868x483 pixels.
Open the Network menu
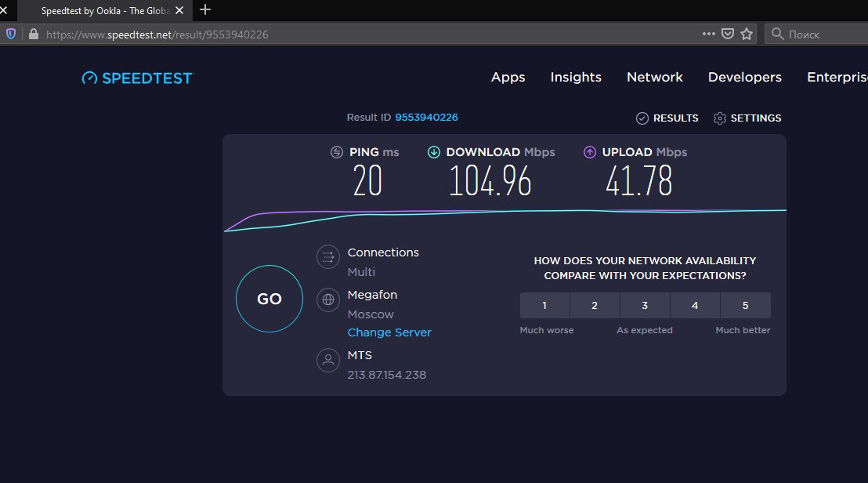[654, 77]
